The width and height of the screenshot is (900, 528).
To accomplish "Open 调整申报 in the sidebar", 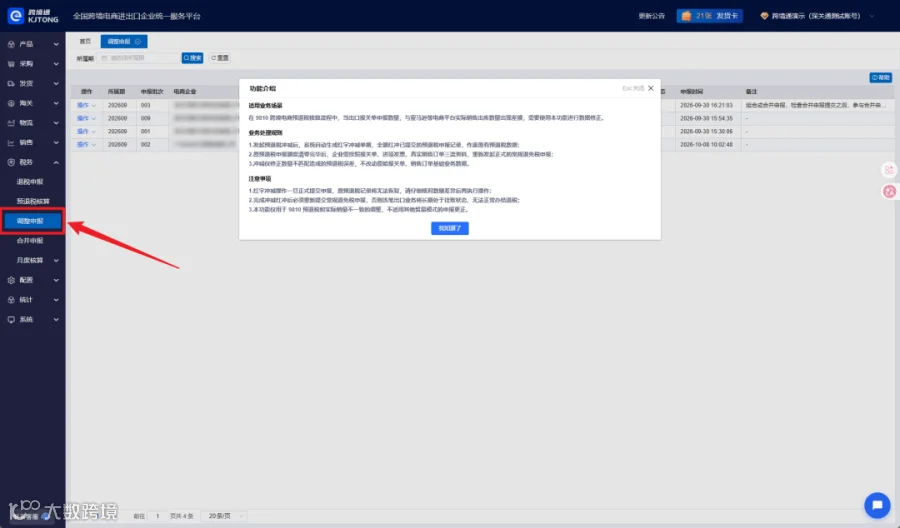I will point(32,221).
